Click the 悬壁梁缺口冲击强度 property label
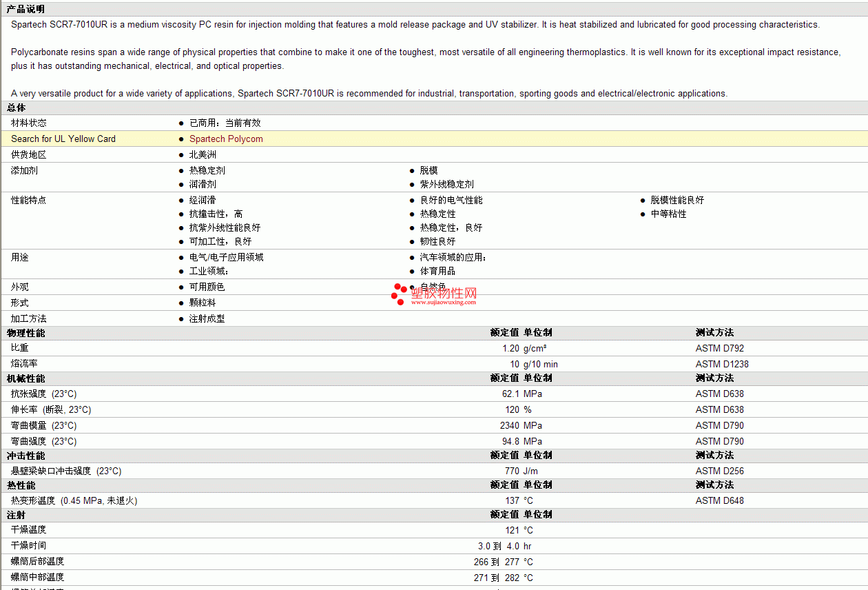 click(x=66, y=471)
